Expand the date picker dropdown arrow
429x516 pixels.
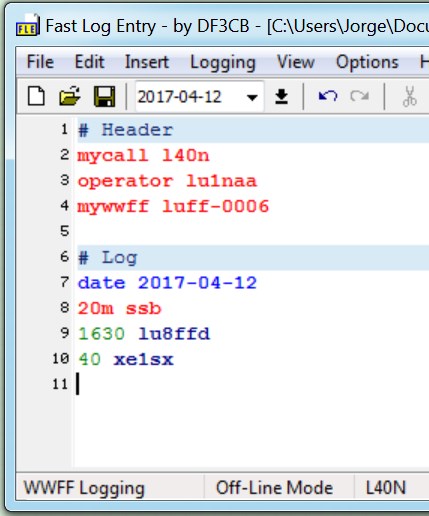(252, 97)
